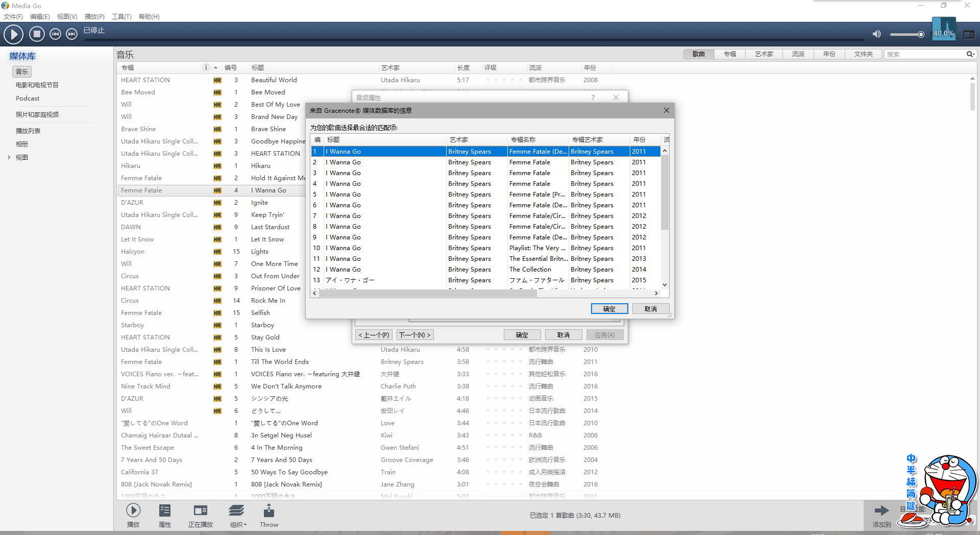Toggle the mini player view icon

click(969, 34)
